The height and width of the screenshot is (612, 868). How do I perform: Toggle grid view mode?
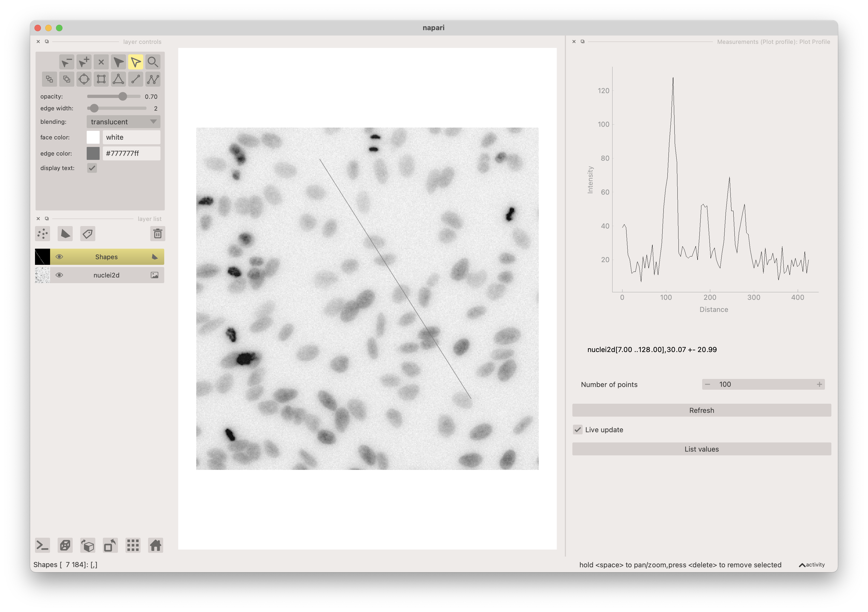click(x=133, y=546)
